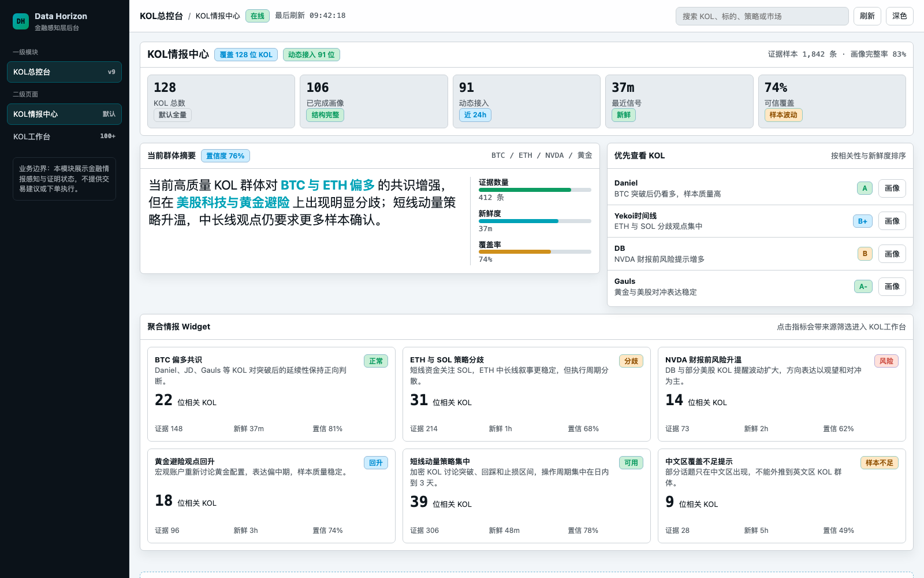The image size is (924, 578).
Task: Click 样本不足 tag on 中文区 widget
Action: tap(879, 463)
